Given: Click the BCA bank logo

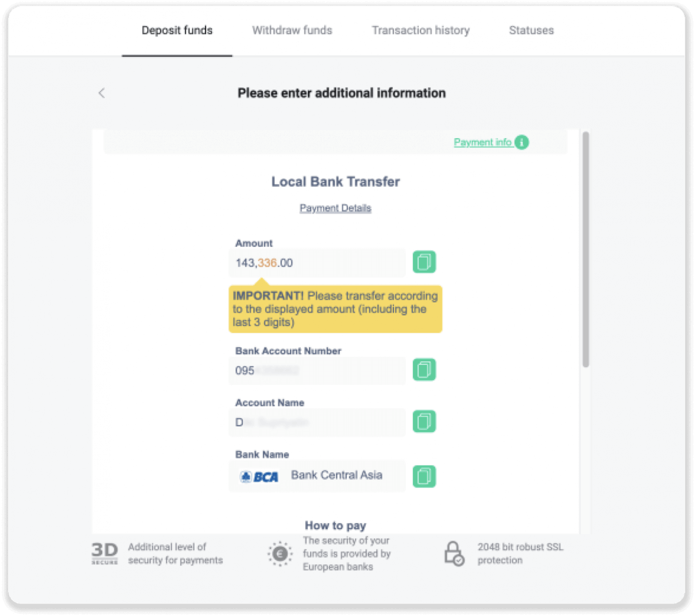Looking at the screenshot, I should 259,477.
